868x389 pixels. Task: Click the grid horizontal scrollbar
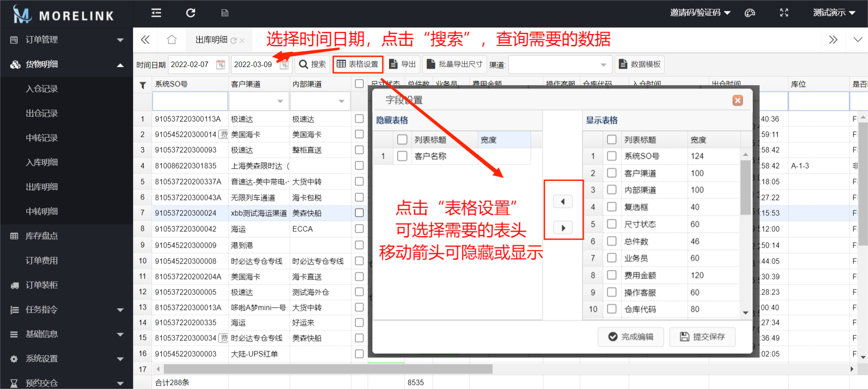click(328, 369)
